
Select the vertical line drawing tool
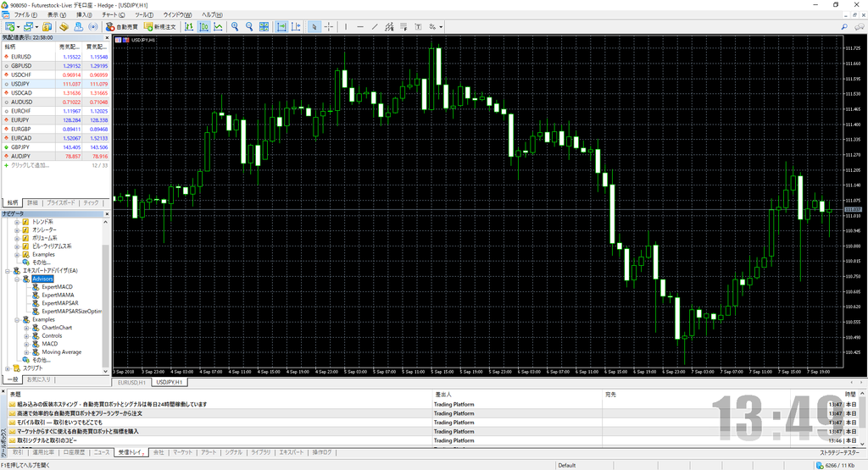tap(346, 26)
